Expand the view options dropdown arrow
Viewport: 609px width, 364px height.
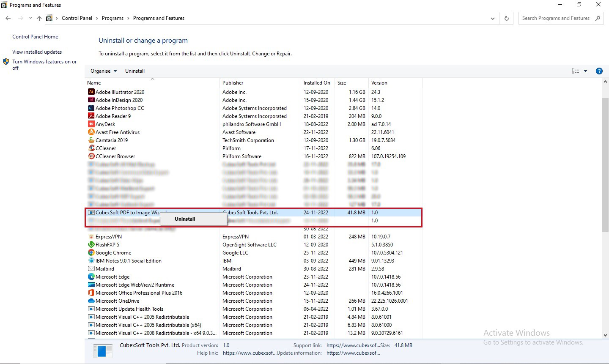585,71
